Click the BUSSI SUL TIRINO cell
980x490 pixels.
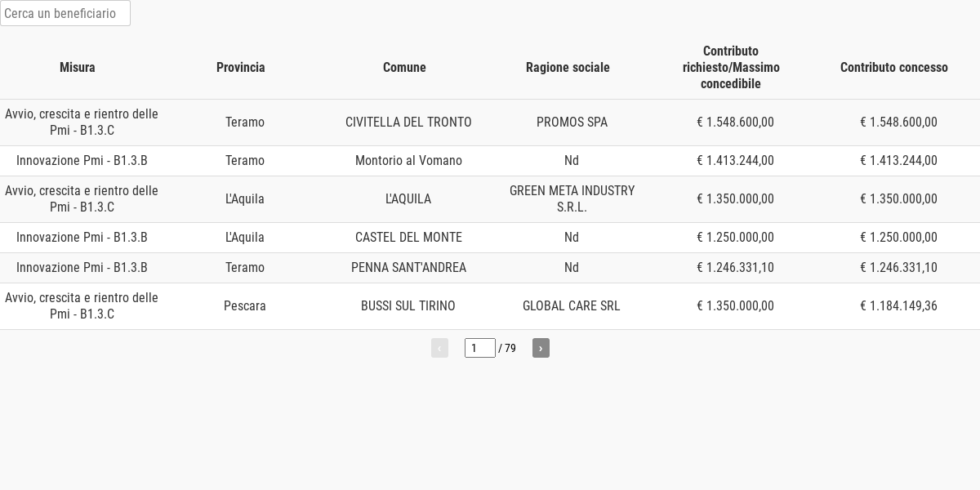[x=408, y=306]
